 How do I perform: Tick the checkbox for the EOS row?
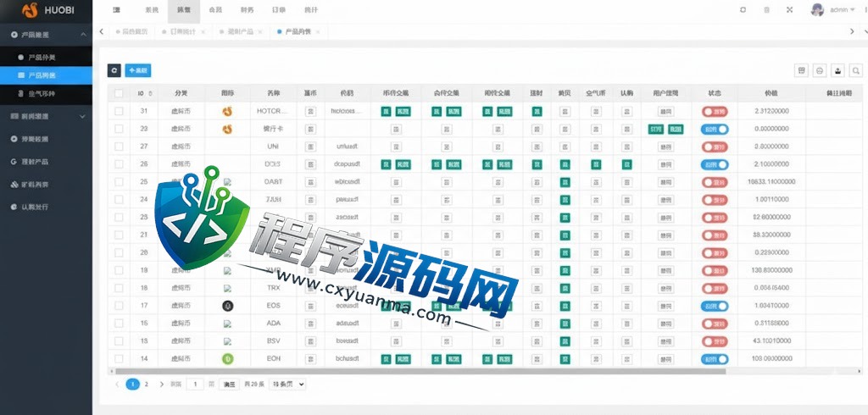point(119,306)
